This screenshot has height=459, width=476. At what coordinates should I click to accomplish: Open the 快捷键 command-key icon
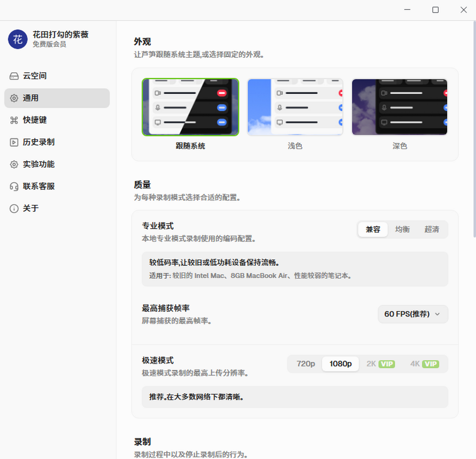click(x=14, y=120)
